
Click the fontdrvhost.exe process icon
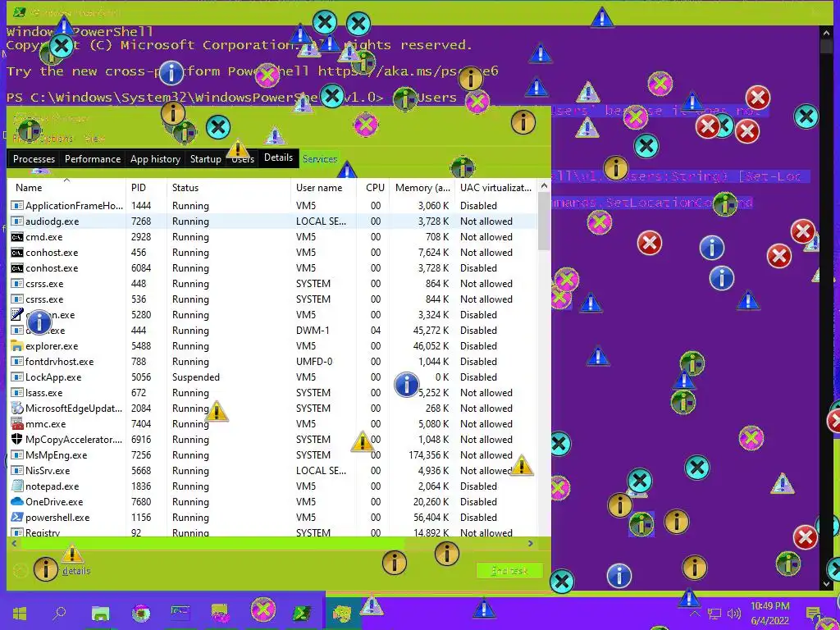[17, 362]
